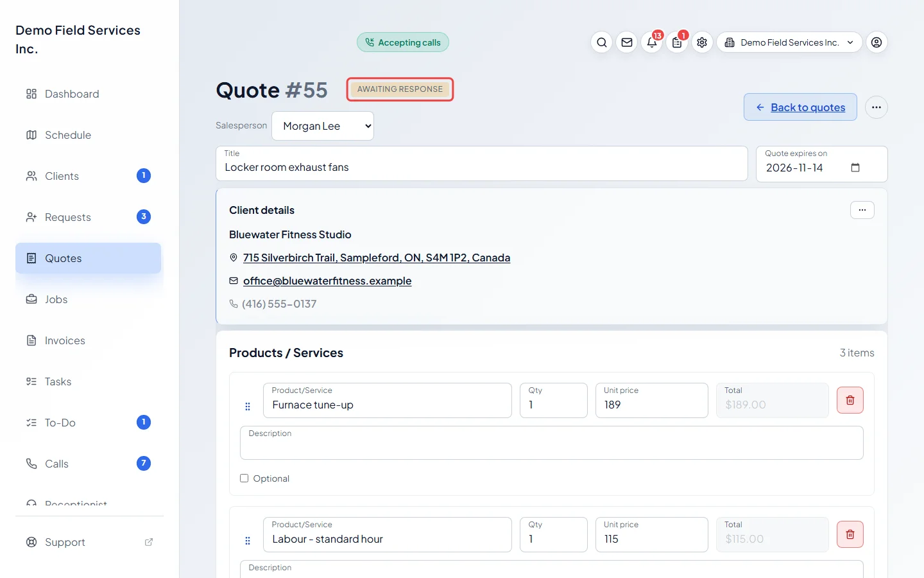Open the quote actions ellipsis menu
This screenshot has height=578, width=924.
coord(877,107)
